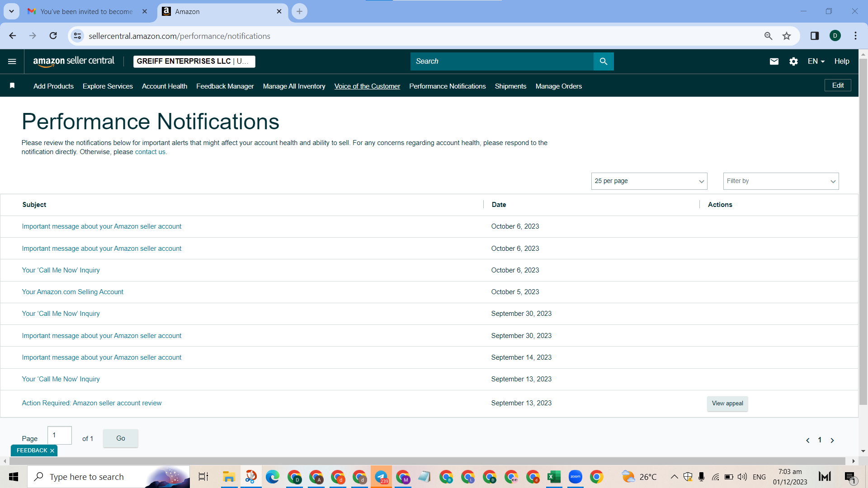This screenshot has height=488, width=868.
Task: Click the Amazon Seller Central logo
Action: click(74, 61)
